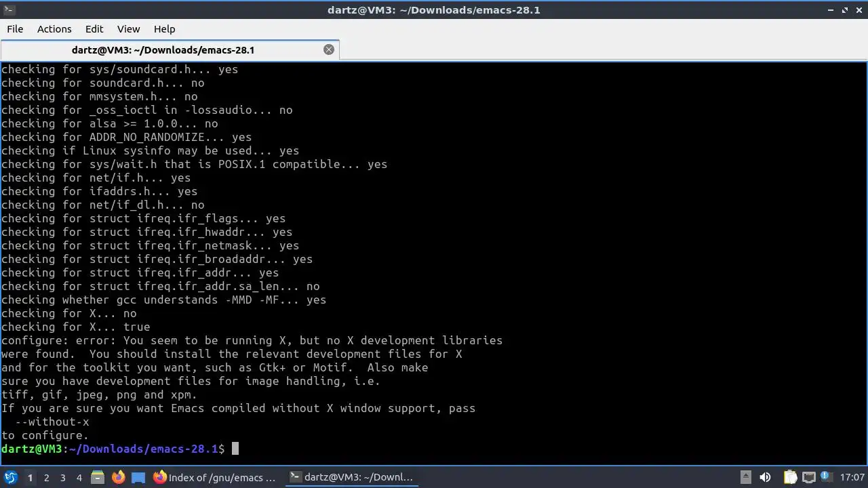This screenshot has height=488, width=868.
Task: Click the 'checking for mmsystem.h... no' line
Action: [x=99, y=96]
